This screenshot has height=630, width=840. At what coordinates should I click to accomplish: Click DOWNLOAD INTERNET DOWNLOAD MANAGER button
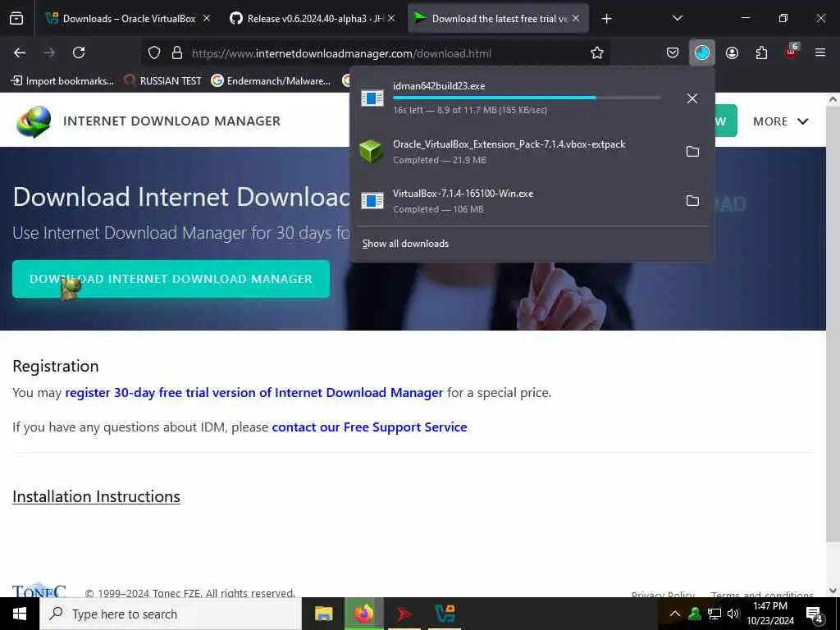pyautogui.click(x=171, y=279)
